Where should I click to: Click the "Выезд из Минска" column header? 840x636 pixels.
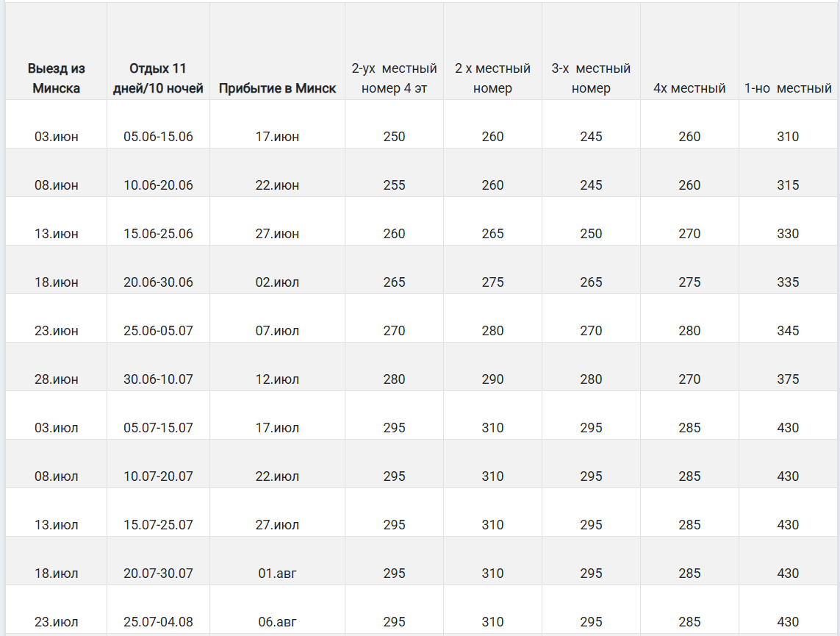pyautogui.click(x=57, y=79)
